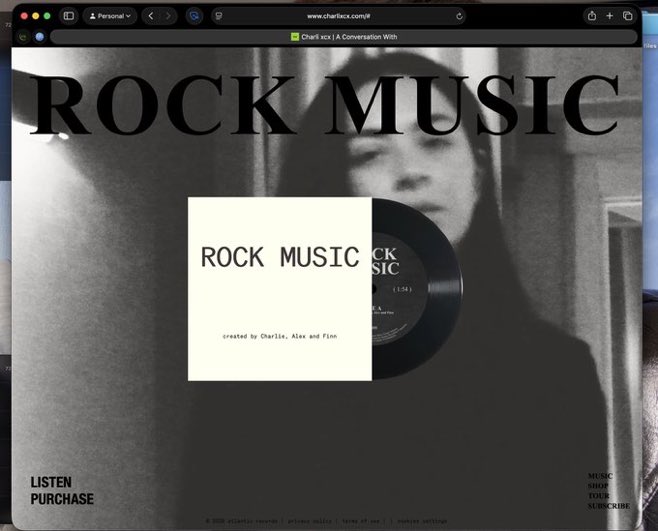Minimize the Safari window with yellow button

(x=36, y=16)
